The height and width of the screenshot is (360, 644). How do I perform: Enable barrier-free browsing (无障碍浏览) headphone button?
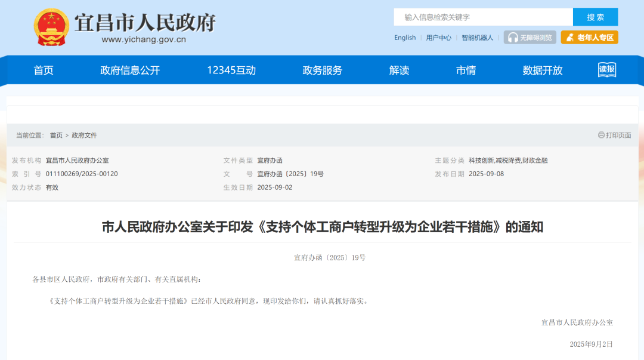point(530,38)
